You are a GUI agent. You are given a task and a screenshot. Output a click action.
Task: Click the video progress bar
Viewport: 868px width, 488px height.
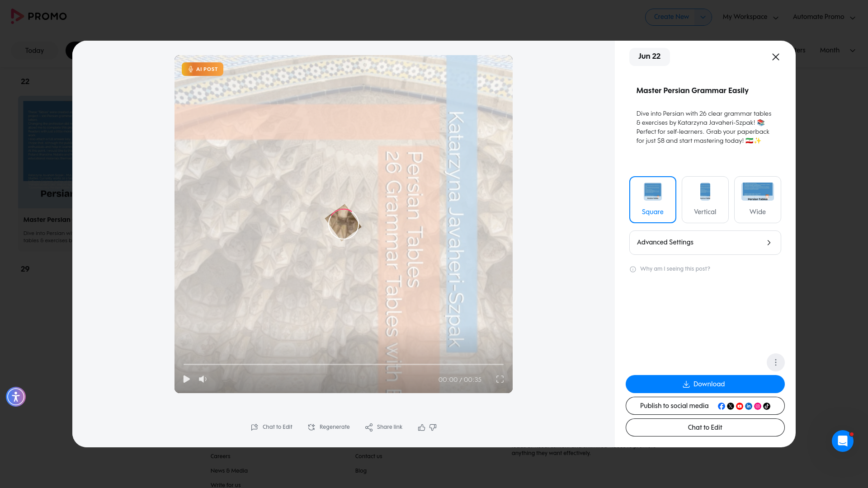(343, 364)
